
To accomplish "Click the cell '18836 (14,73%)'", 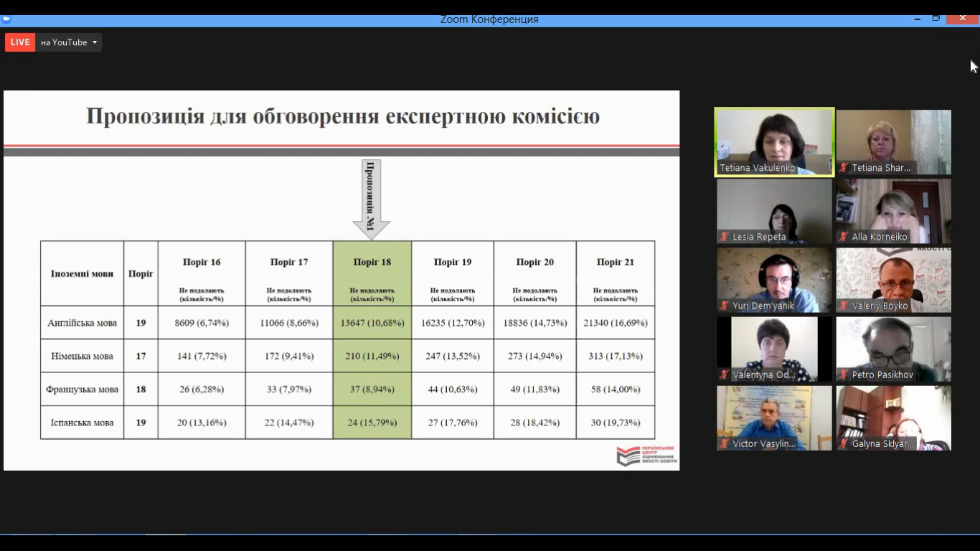I will [x=535, y=323].
